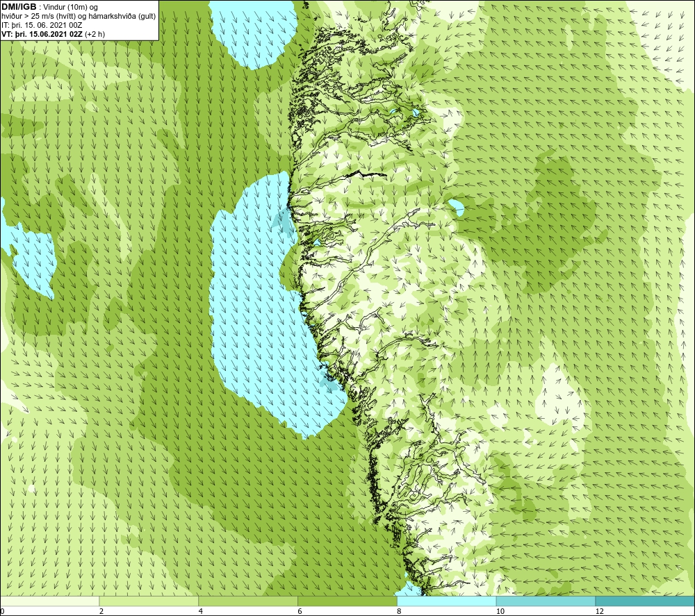Click the legend label '4'
This screenshot has height=616, width=695.
[x=201, y=611]
